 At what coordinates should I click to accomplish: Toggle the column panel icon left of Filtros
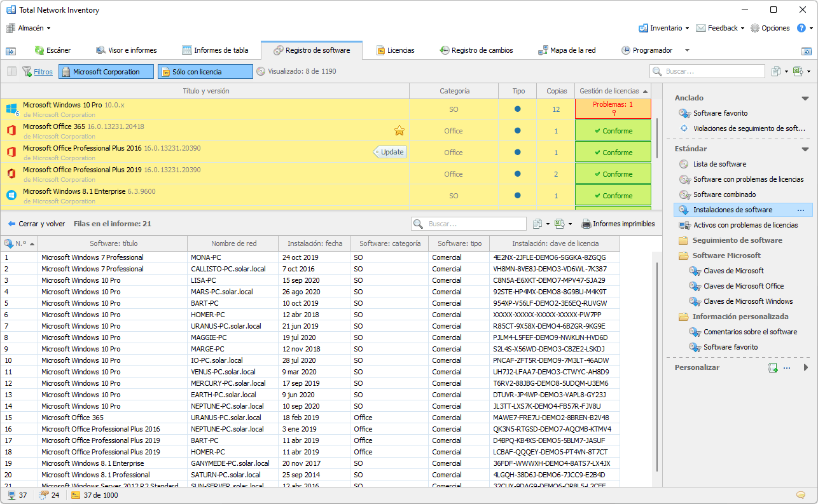pyautogui.click(x=11, y=72)
